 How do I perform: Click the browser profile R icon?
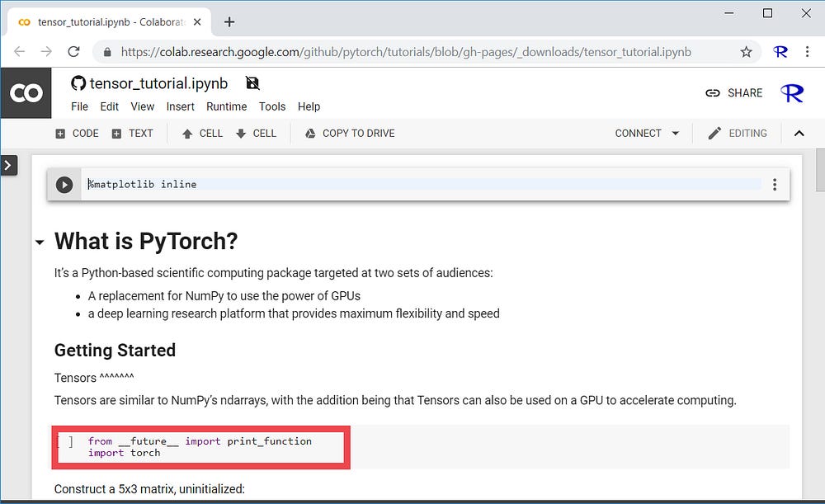780,52
